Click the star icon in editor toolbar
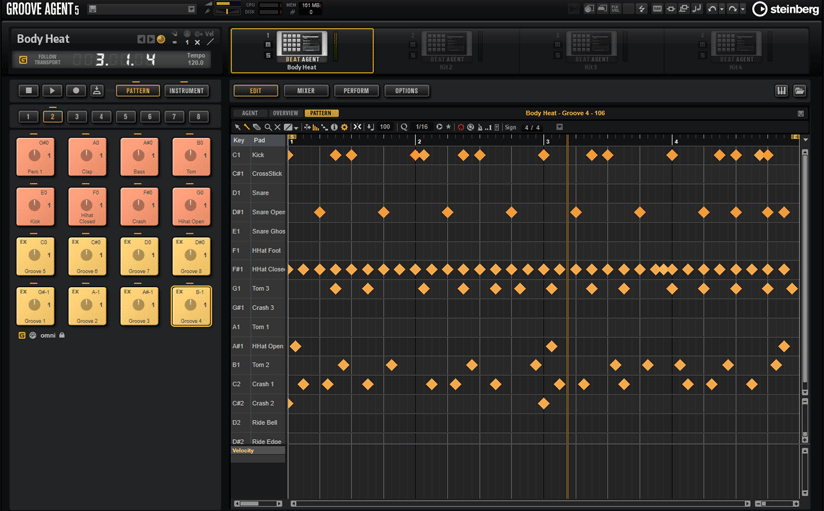Viewport: 824px width, 511px height. 448,127
